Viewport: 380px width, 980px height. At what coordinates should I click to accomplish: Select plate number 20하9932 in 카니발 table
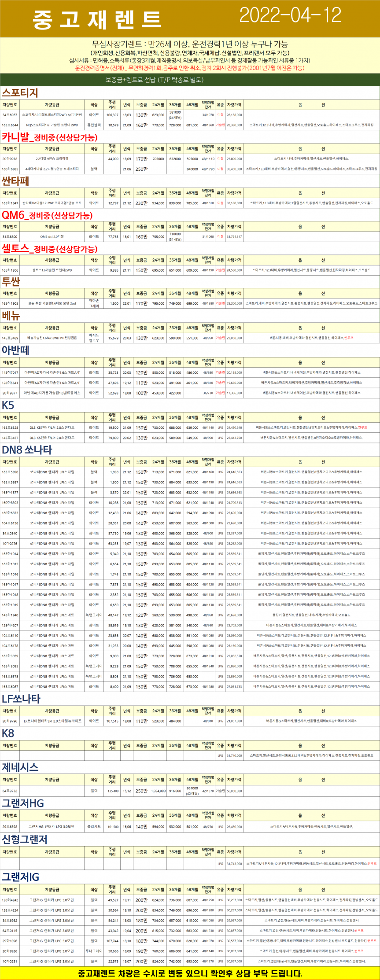[10, 159]
